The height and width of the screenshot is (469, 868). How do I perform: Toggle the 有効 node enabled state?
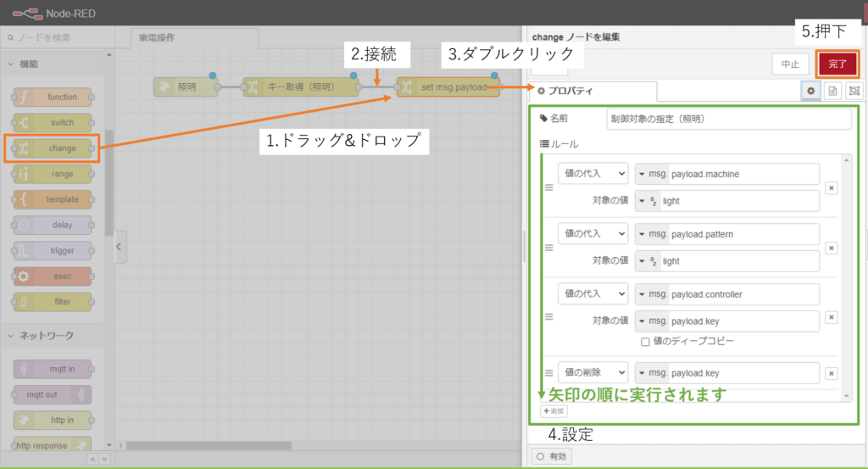(552, 456)
